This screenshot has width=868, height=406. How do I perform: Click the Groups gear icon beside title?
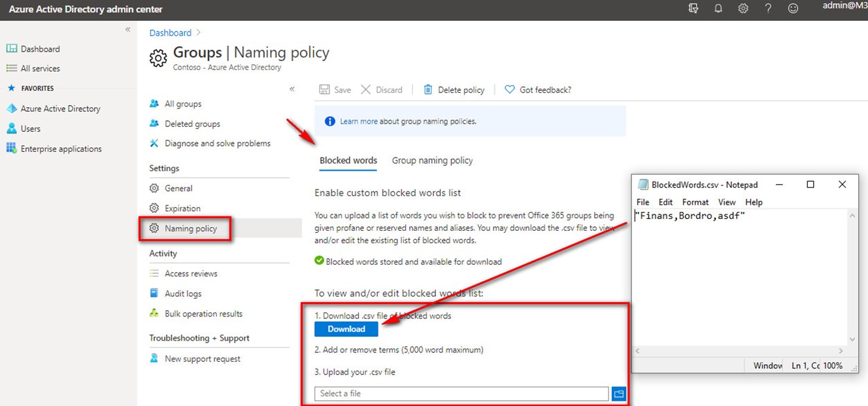tap(158, 58)
